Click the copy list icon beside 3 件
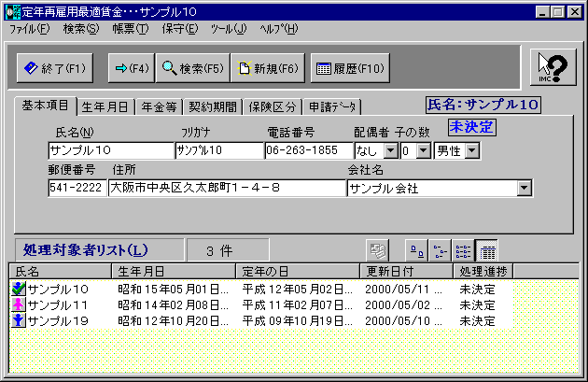 (378, 250)
